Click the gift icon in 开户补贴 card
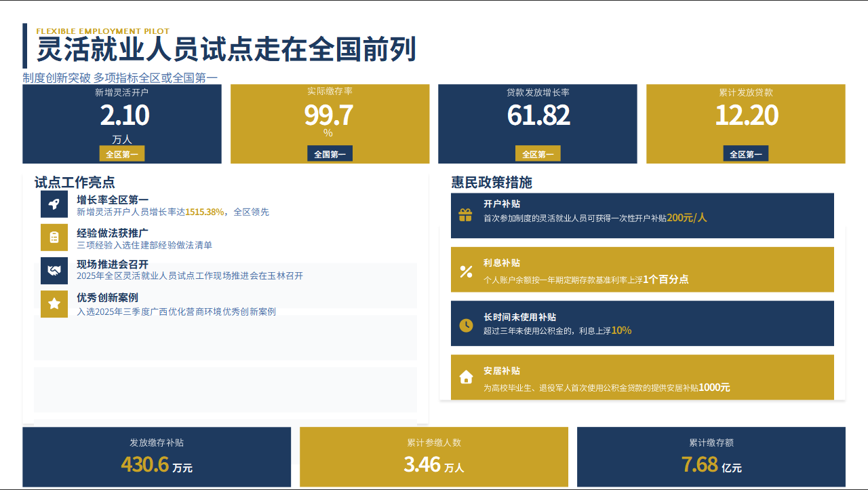This screenshot has height=490, width=868. (x=465, y=216)
